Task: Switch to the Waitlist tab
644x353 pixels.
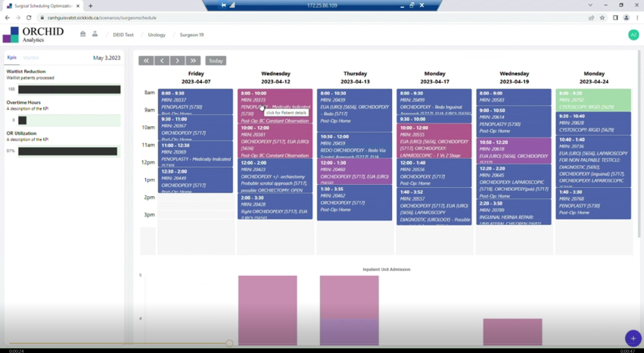Action: (x=31, y=57)
